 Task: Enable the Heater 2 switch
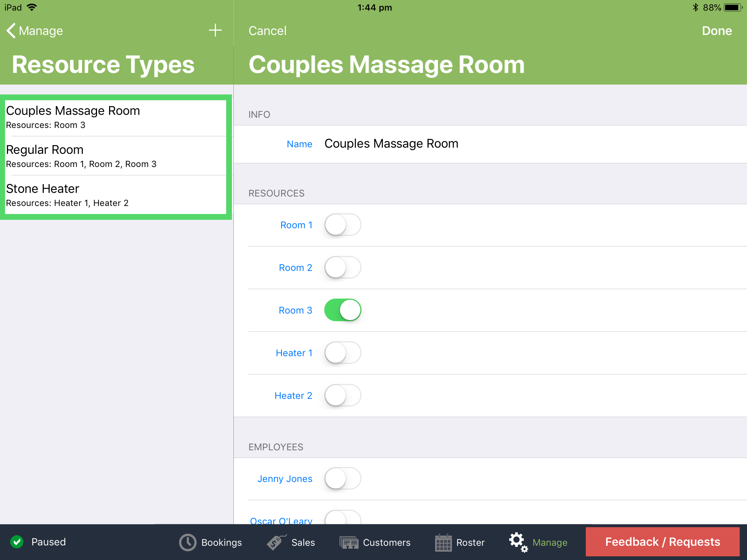click(x=342, y=396)
